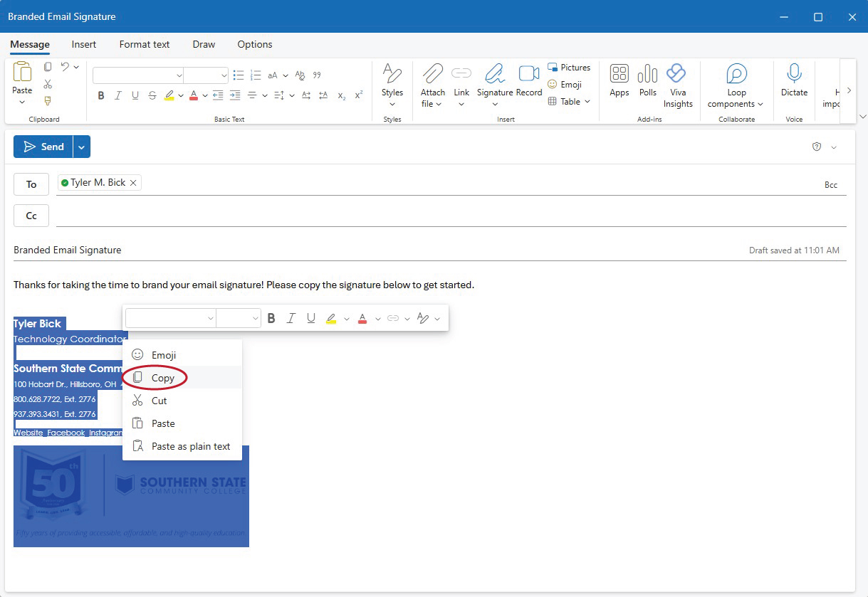
Task: Choose Cut in the context menu
Action: (x=182, y=401)
